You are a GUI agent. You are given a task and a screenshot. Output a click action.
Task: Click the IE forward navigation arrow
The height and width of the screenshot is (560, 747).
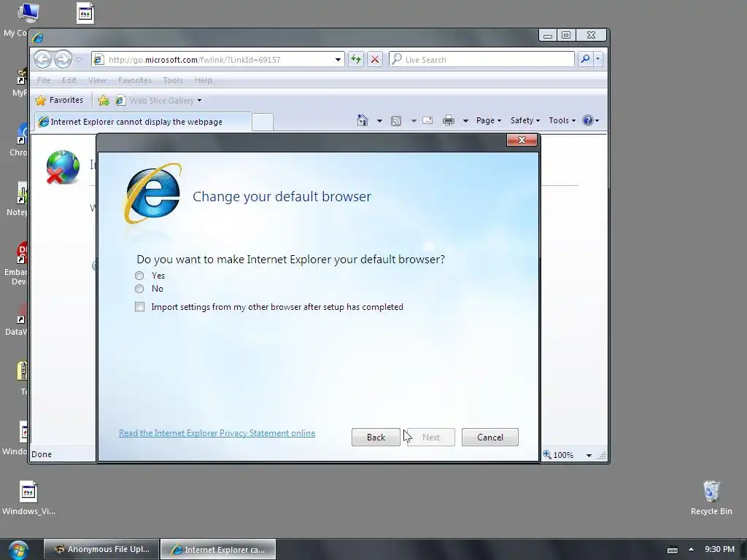(63, 60)
